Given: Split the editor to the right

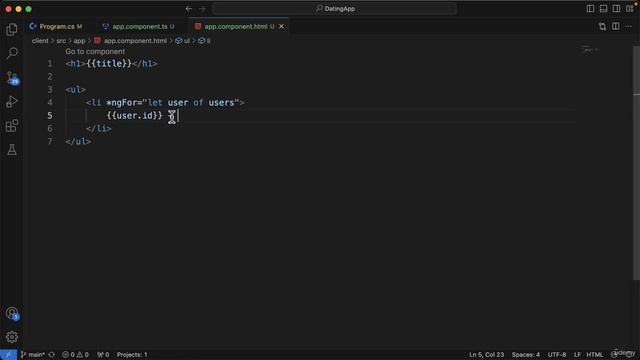Looking at the screenshot, I should 616,27.
